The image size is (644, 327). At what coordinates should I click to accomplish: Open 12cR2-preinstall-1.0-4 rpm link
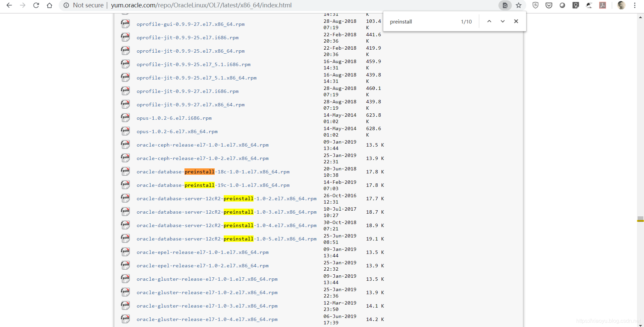[x=226, y=225]
